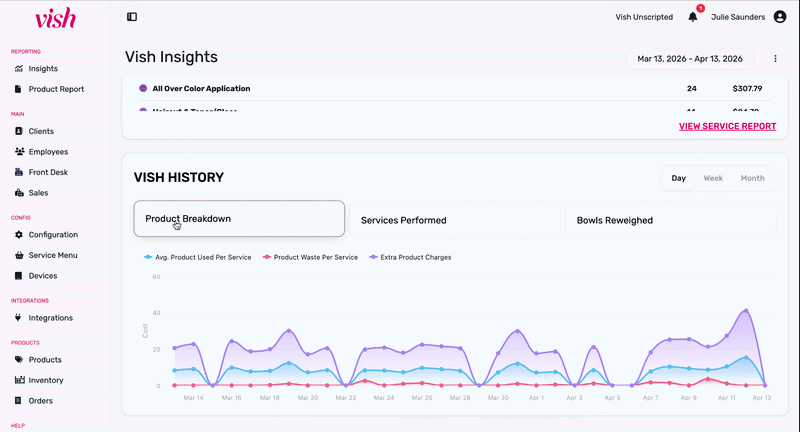Image resolution: width=800 pixels, height=432 pixels.
Task: Click the sidebar collapse toggle icon
Action: point(132,17)
